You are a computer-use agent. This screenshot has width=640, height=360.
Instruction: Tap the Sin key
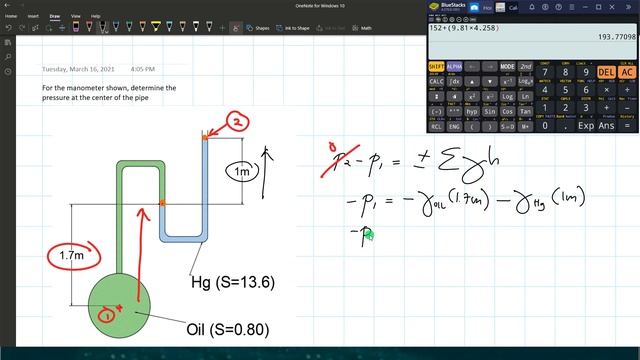tap(490, 111)
